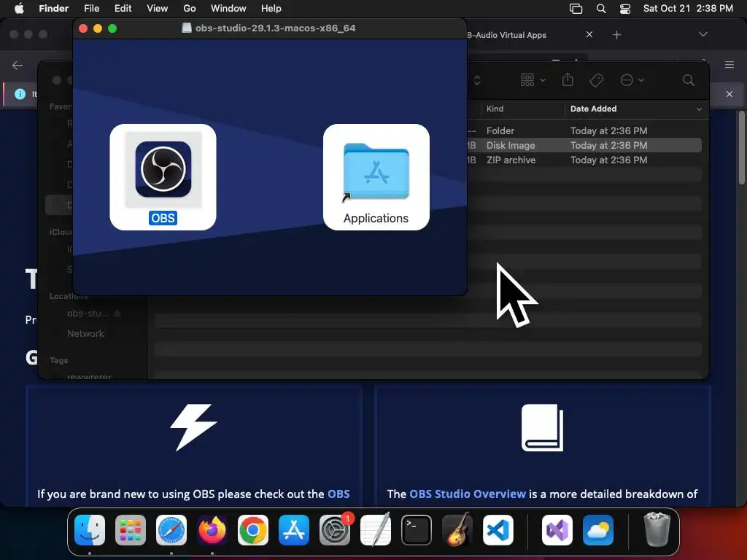Open the Edit menu
This screenshot has width=747, height=560.
123,8
